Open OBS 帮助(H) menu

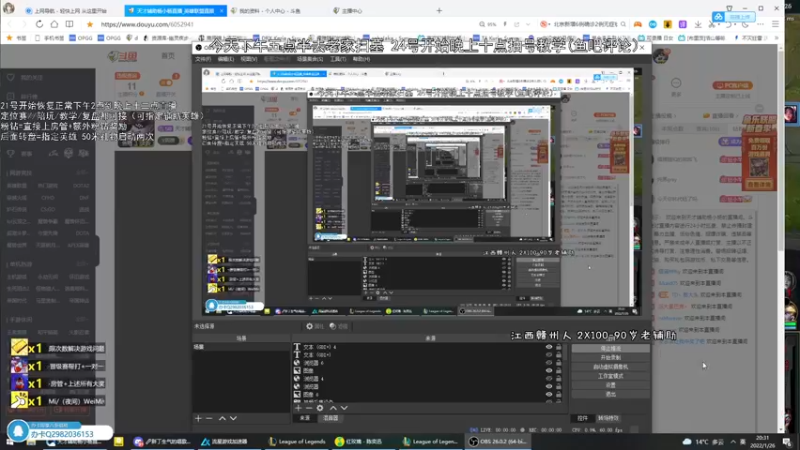coord(361,59)
